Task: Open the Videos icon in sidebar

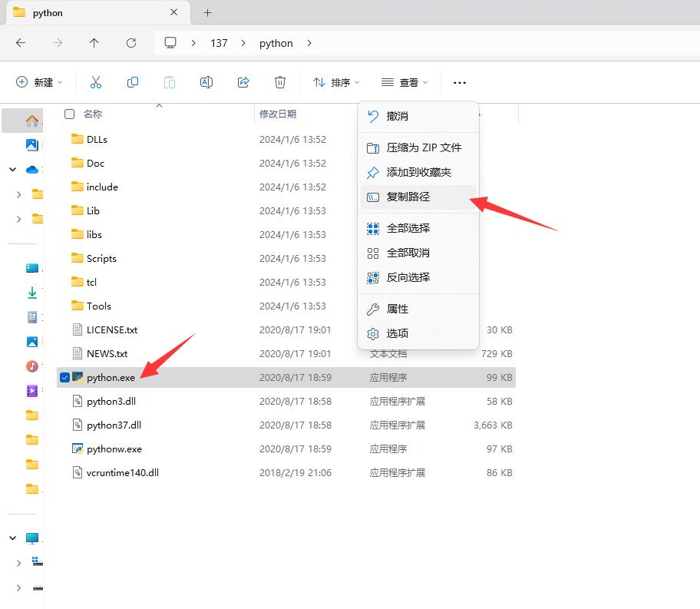Action: pos(32,391)
